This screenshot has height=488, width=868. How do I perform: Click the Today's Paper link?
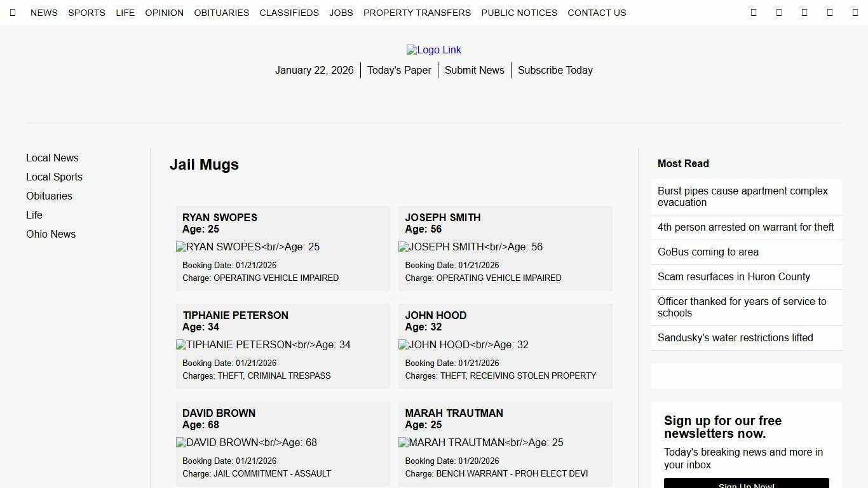point(399,71)
